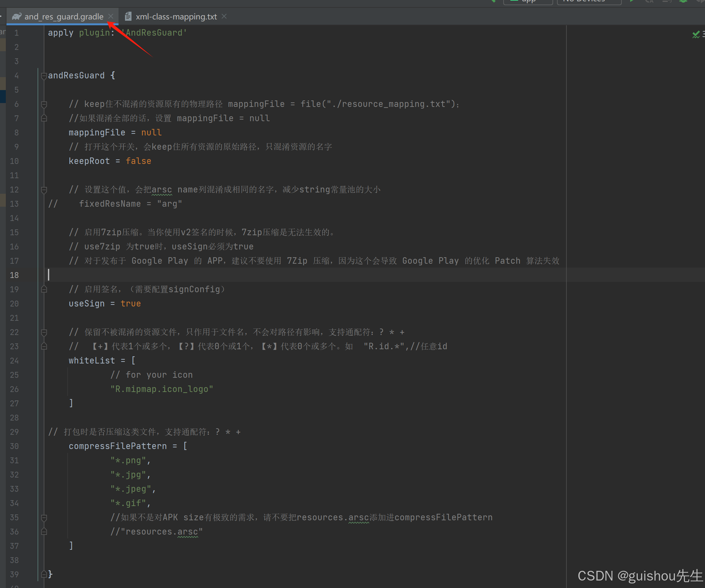Fold the comment block beginning at line 22

pyautogui.click(x=44, y=332)
